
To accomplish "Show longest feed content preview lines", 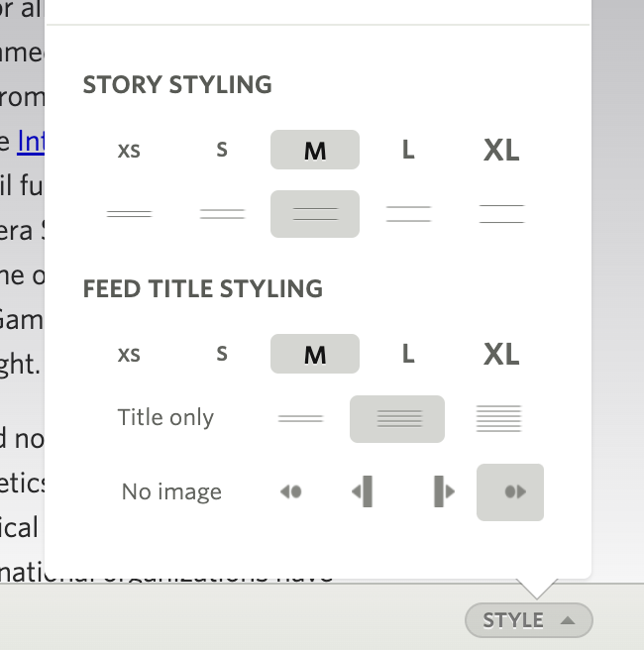I will [498, 419].
